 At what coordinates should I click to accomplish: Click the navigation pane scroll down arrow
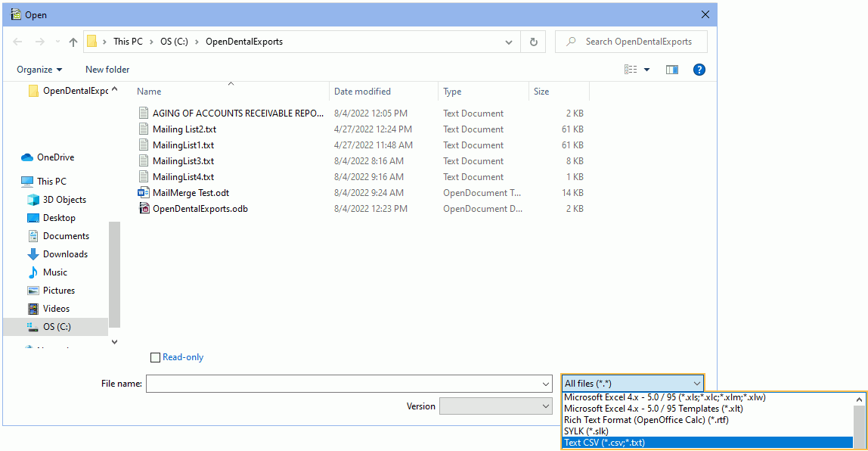pyautogui.click(x=115, y=342)
